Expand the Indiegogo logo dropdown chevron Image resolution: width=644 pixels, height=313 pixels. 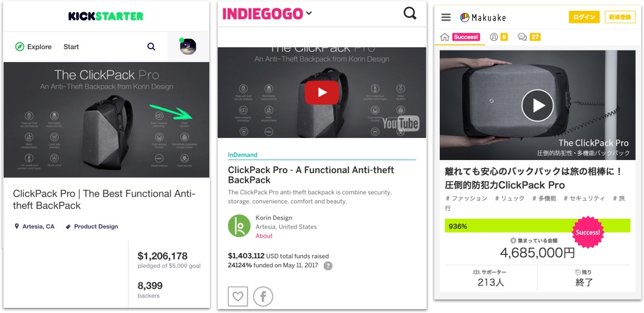click(x=309, y=14)
